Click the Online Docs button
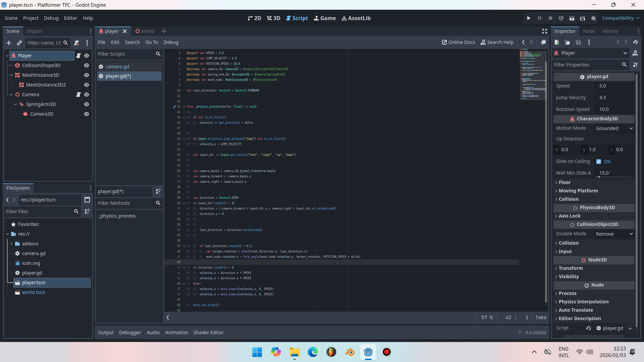The height and width of the screenshot is (362, 644). pos(458,42)
